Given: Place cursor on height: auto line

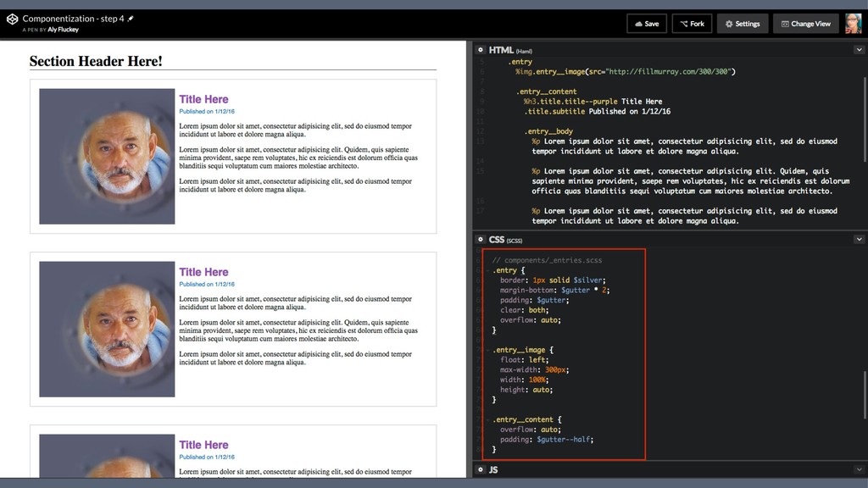Looking at the screenshot, I should click(x=526, y=390).
